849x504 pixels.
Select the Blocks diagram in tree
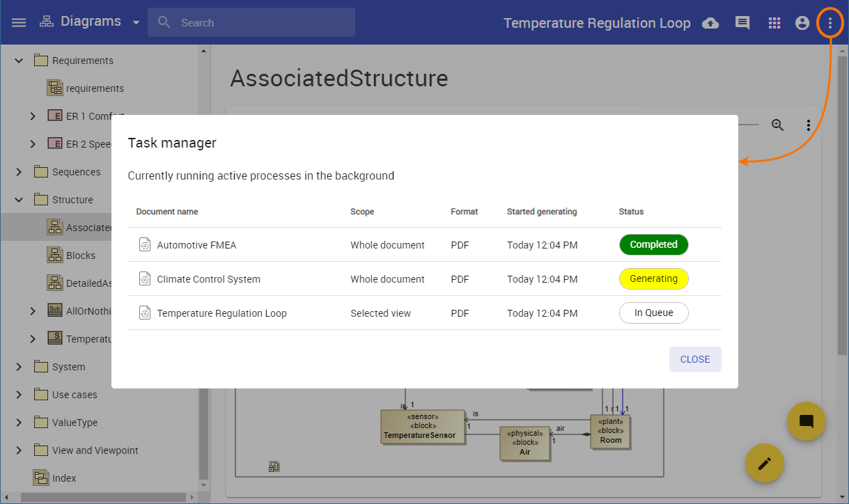81,255
